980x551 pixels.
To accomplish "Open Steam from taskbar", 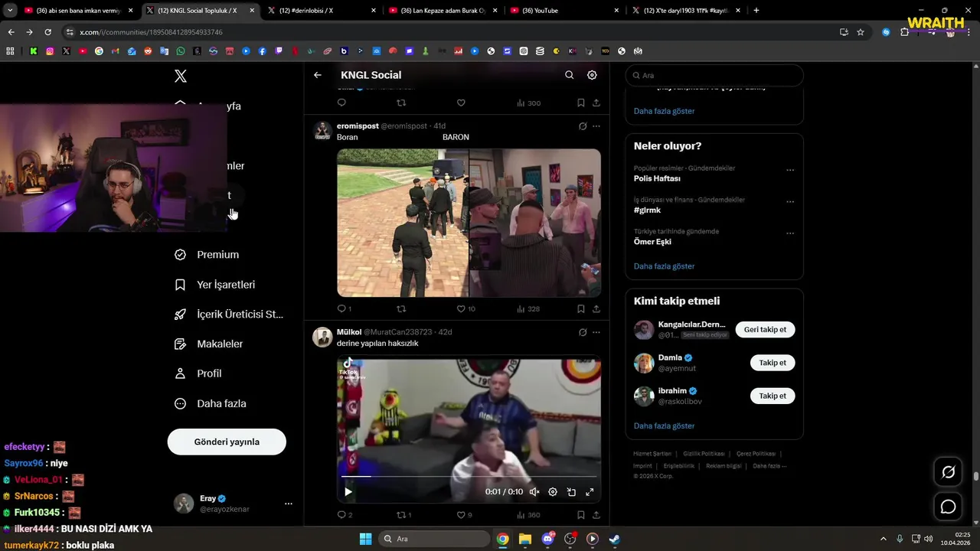I will [x=615, y=539].
